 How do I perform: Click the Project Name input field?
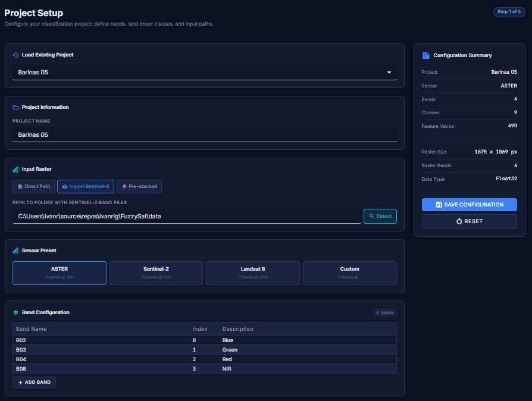pyautogui.click(x=204, y=135)
